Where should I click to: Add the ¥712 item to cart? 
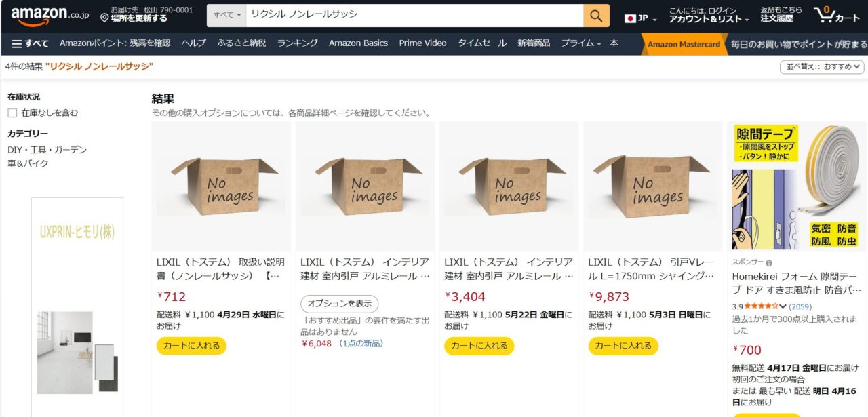coord(191,346)
